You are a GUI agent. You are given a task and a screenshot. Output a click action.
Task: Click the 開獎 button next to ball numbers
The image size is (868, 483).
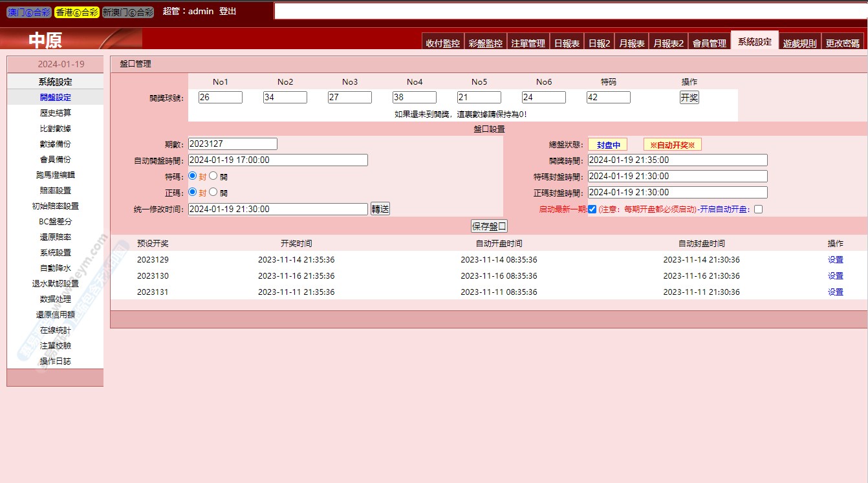coord(689,98)
